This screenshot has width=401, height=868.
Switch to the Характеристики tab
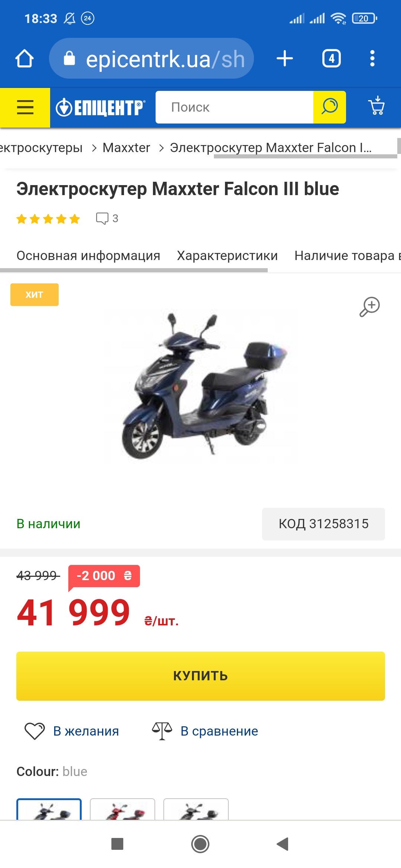click(227, 256)
